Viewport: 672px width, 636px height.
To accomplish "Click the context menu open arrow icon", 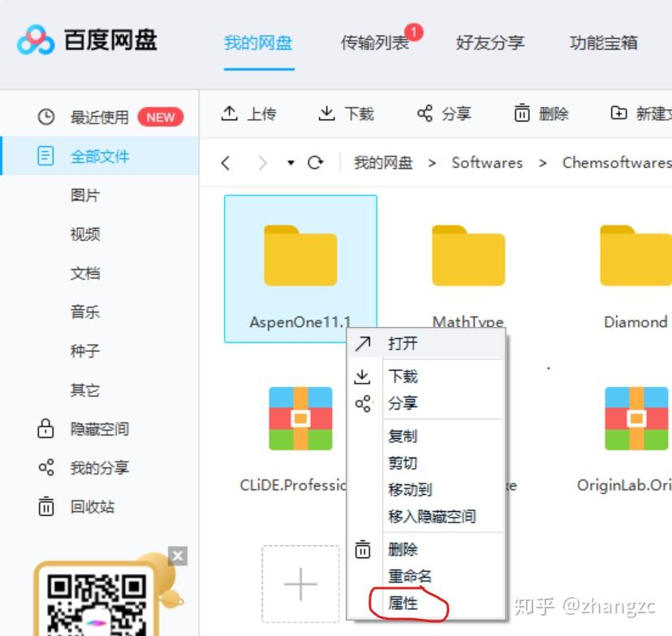I will pos(363,343).
